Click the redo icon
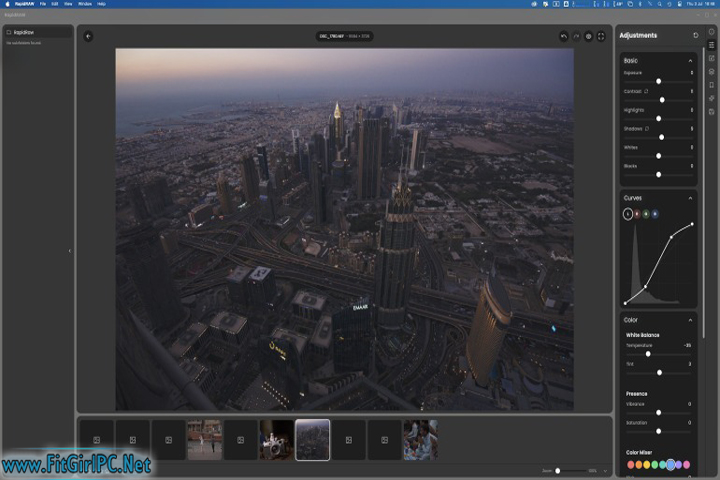Viewport: 720px width, 480px height. pos(576,36)
